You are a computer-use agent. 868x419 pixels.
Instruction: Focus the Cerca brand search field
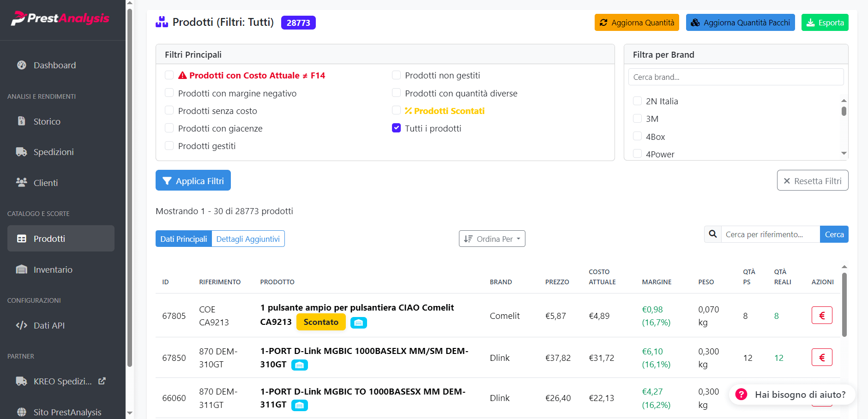coord(735,77)
